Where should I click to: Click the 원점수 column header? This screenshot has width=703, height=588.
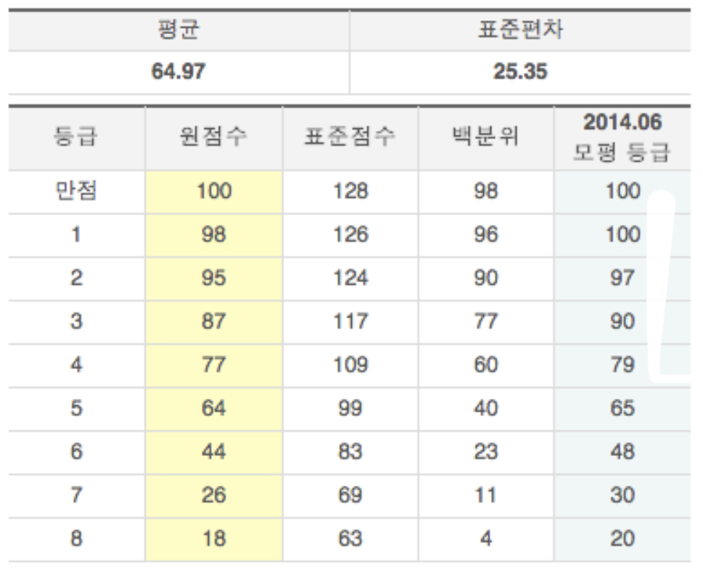214,138
